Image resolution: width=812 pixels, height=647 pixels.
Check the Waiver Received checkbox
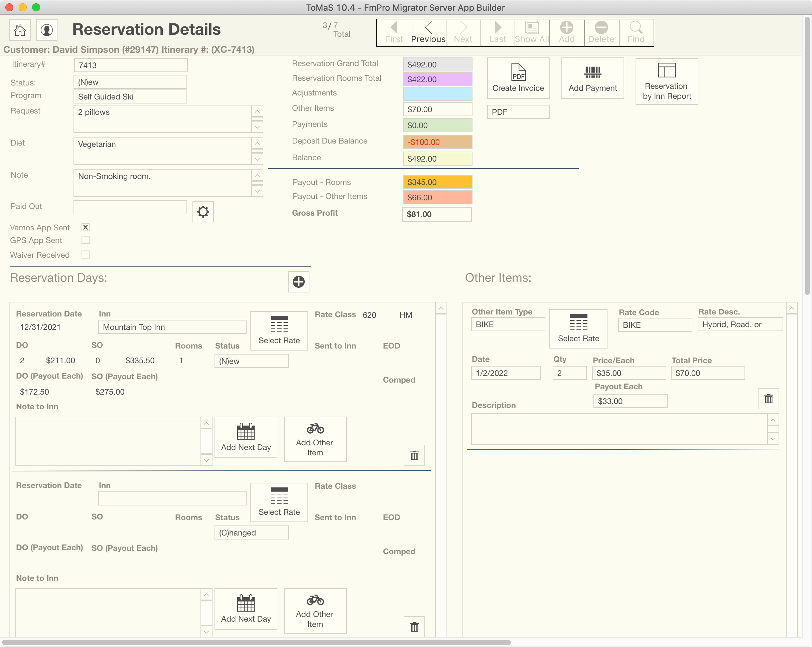pos(86,255)
